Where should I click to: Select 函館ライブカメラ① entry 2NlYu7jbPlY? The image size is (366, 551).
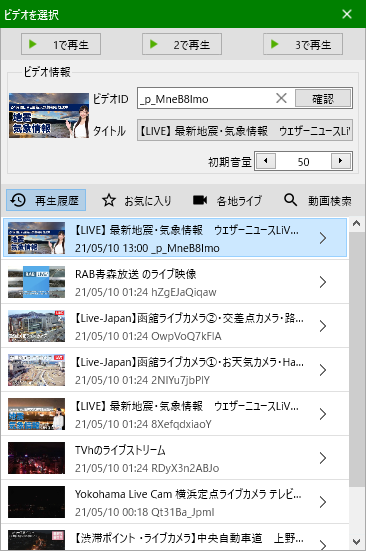(175, 370)
